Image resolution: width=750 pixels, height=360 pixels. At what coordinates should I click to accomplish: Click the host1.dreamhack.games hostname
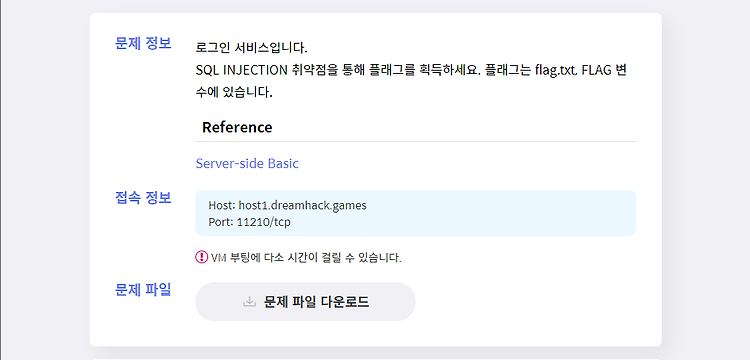coord(303,206)
